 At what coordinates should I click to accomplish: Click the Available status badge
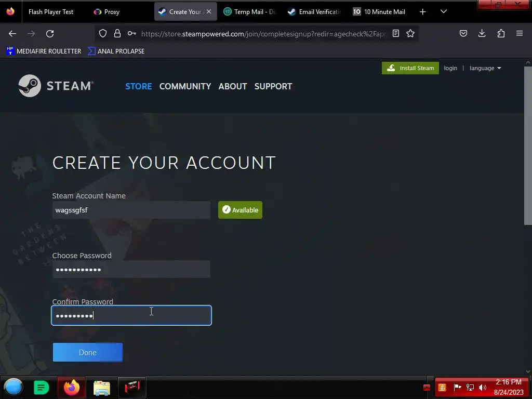click(240, 210)
